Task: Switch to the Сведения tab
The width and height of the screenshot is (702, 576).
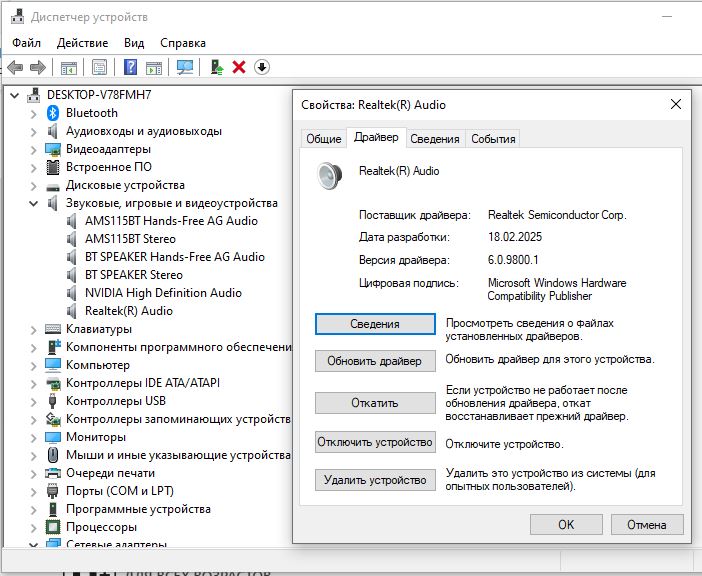Action: click(x=435, y=139)
